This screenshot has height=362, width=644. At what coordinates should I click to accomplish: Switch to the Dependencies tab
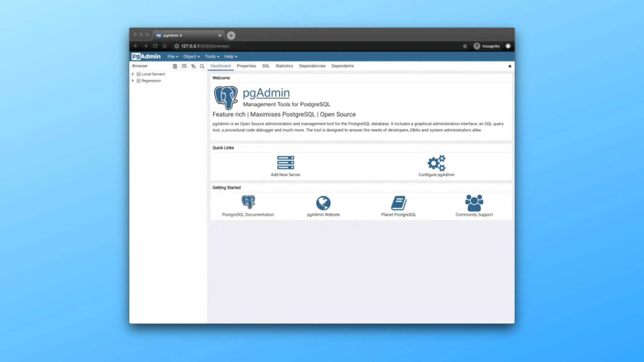312,66
